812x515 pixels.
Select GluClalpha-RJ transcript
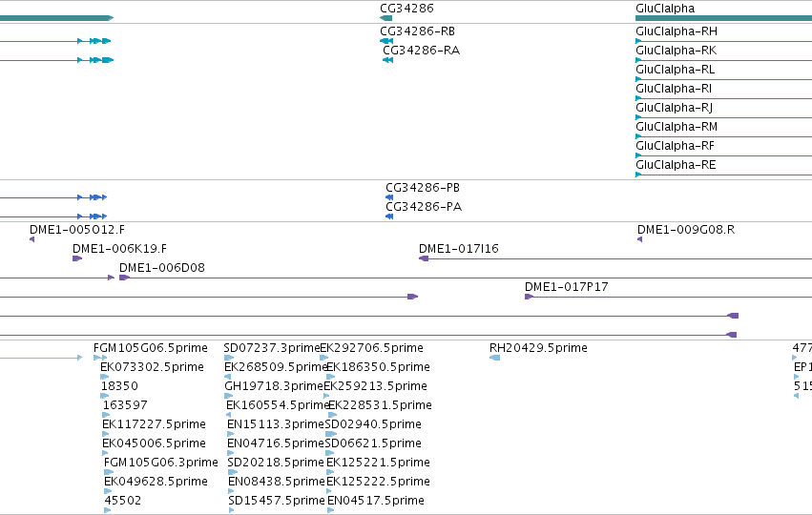674,108
